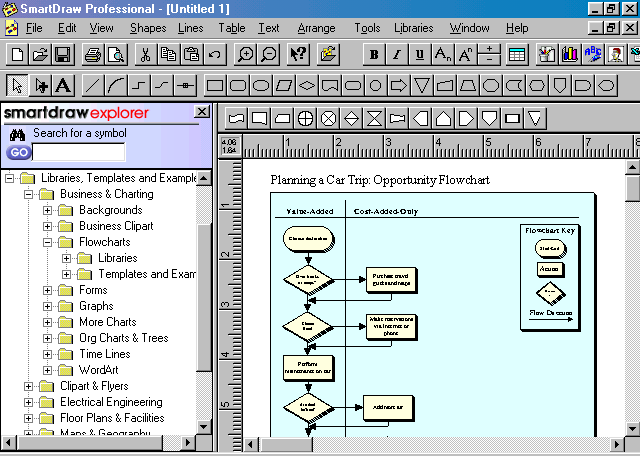This screenshot has height=456, width=640.
Task: Select the WordArt folder
Action: 99,370
